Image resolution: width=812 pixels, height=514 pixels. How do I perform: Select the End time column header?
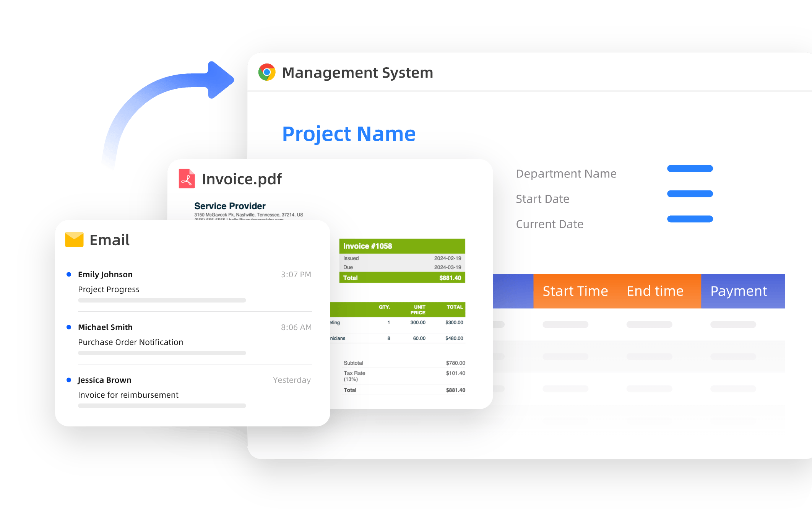(x=654, y=291)
